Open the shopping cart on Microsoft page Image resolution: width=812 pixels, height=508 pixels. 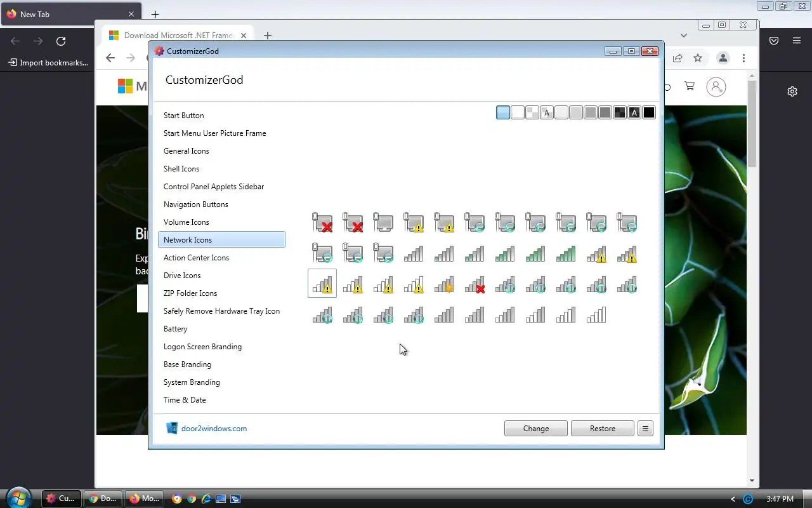pyautogui.click(x=690, y=86)
